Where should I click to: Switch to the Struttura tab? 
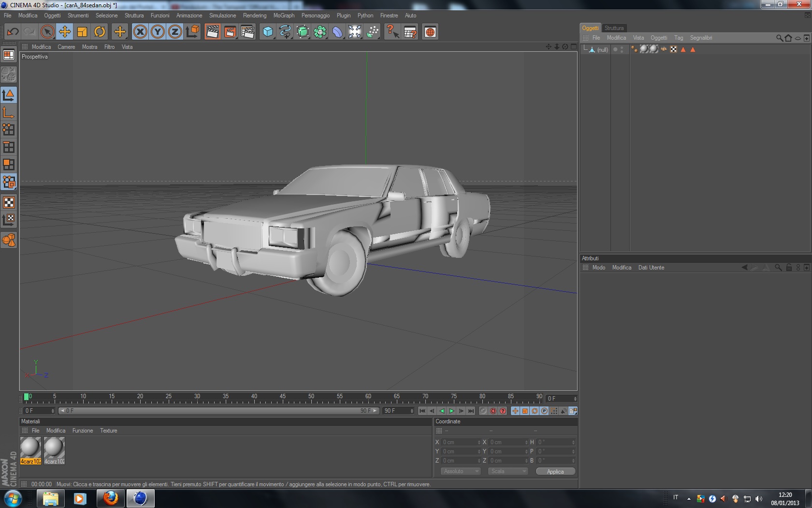(x=614, y=28)
